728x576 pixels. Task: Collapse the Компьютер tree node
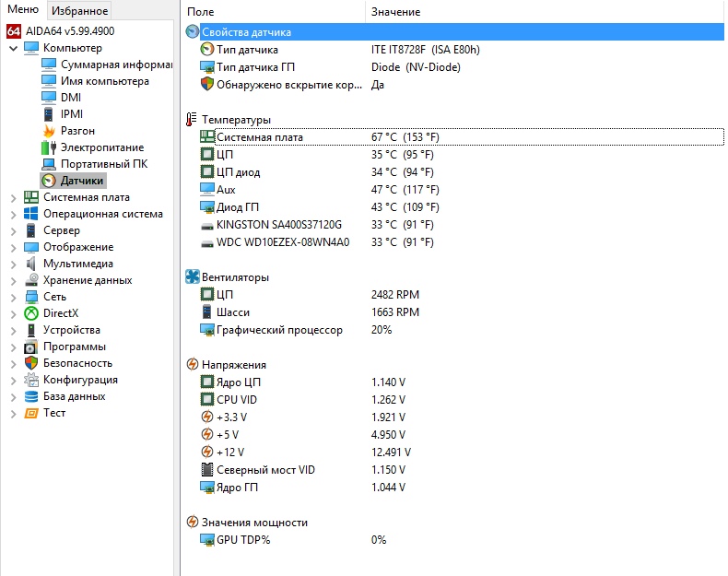tap(13, 48)
